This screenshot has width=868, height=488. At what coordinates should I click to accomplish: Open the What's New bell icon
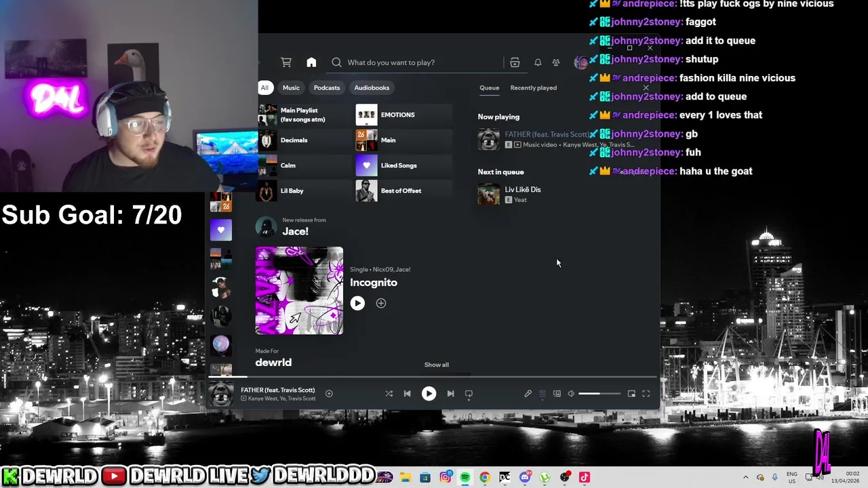(x=538, y=62)
